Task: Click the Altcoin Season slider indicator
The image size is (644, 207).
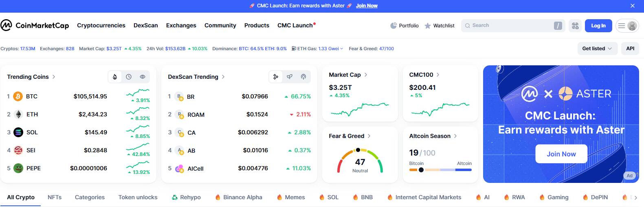Action: click(x=421, y=170)
